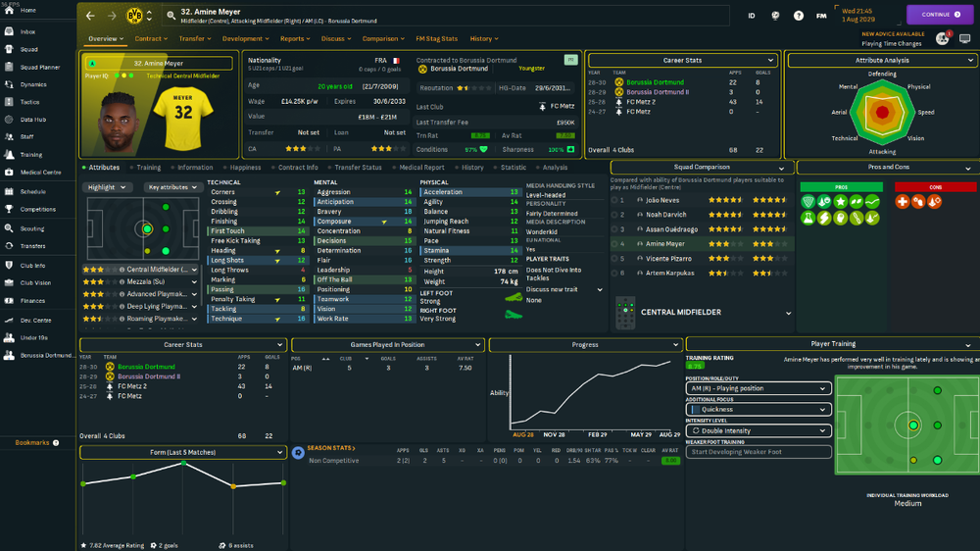This screenshot has width=980, height=551.
Task: Open the Transfers sidebar icon
Action: (9, 246)
